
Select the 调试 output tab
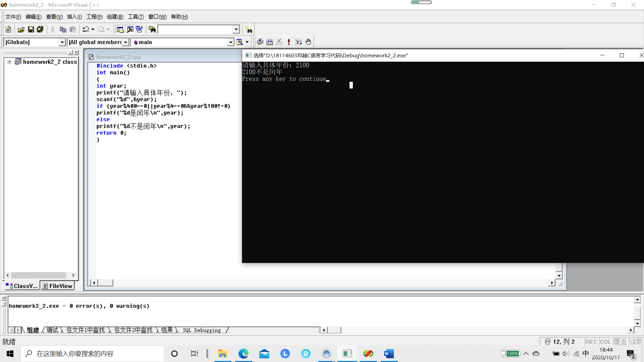tap(52, 330)
